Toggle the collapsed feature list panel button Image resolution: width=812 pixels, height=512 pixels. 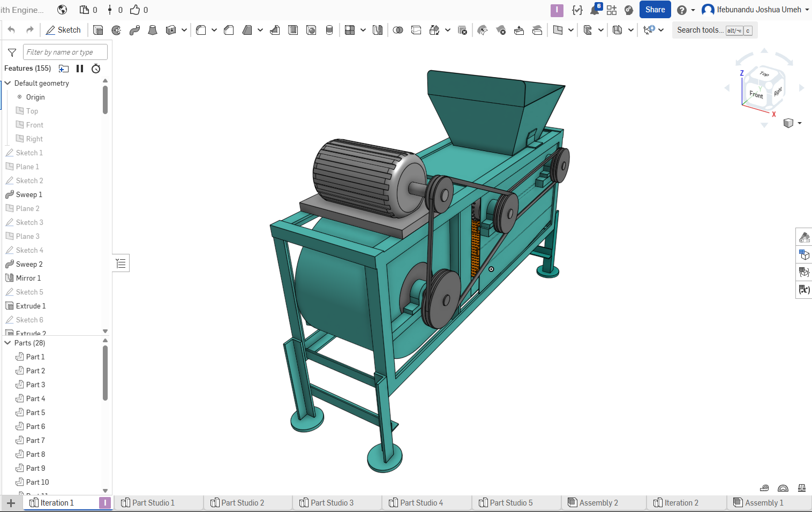click(121, 263)
